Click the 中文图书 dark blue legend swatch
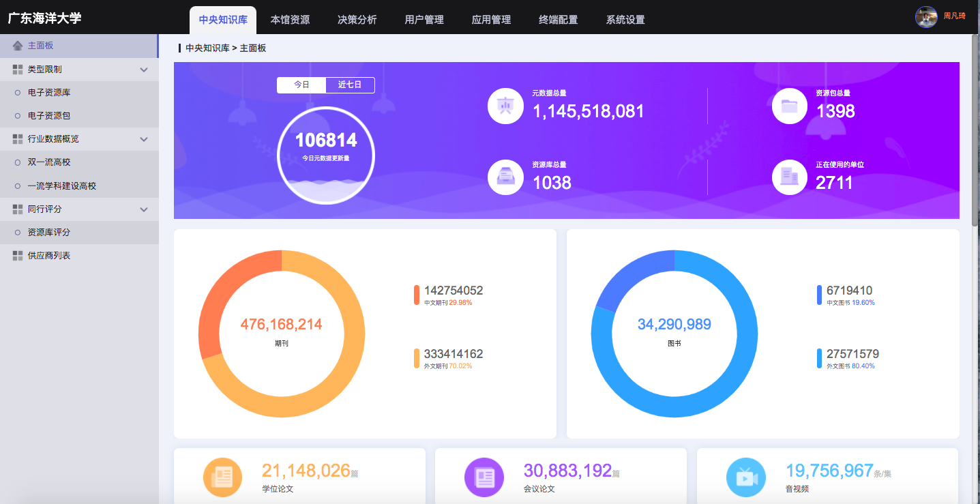Viewport: 980px width, 504px height. 820,295
